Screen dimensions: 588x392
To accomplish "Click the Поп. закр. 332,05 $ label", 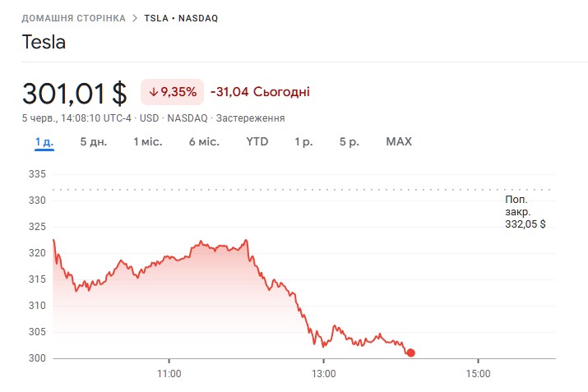I will 525,211.
